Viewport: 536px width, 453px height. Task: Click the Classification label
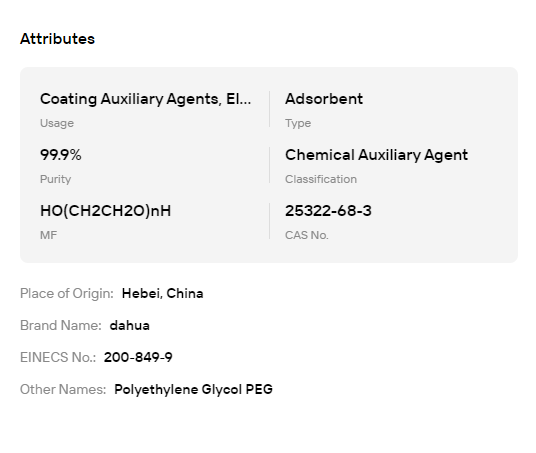pyautogui.click(x=321, y=179)
